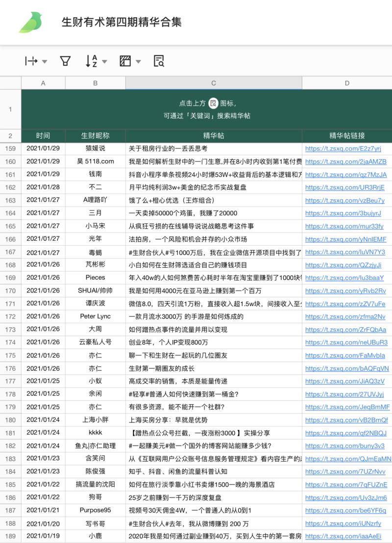Select column C header

(213, 83)
